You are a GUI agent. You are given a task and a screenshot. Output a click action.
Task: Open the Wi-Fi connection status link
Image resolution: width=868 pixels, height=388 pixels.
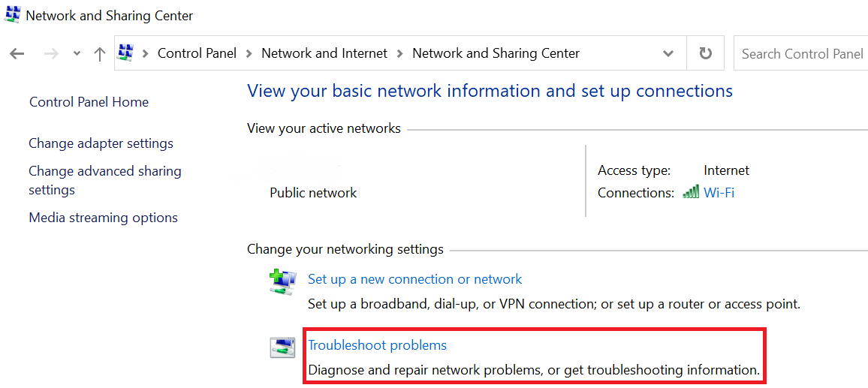[719, 193]
